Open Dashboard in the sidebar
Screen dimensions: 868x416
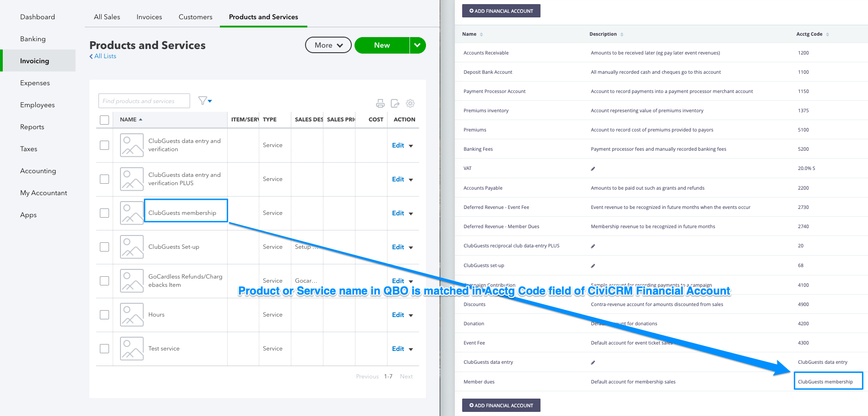pyautogui.click(x=38, y=17)
